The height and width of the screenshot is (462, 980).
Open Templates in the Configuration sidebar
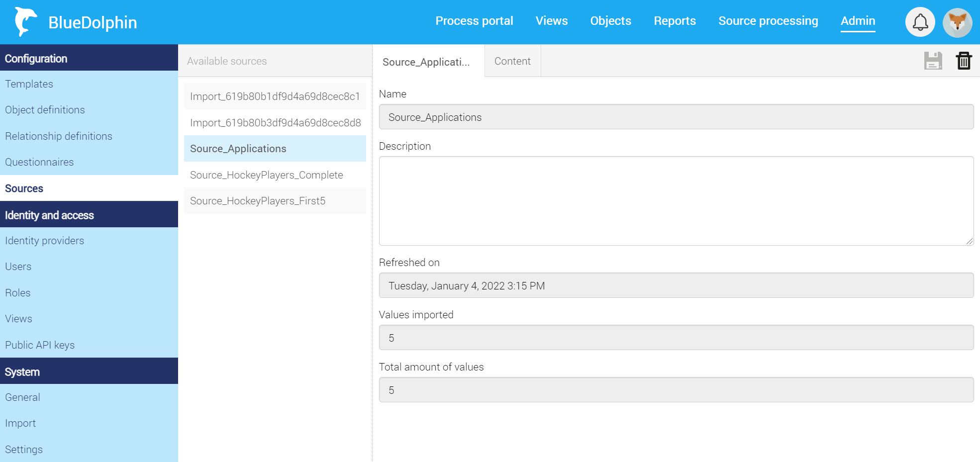point(29,84)
